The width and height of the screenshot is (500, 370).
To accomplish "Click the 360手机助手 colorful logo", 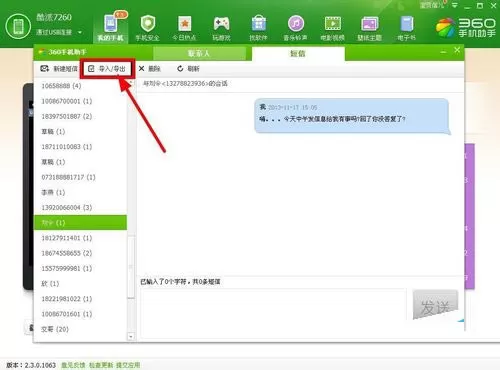I will pos(446,28).
